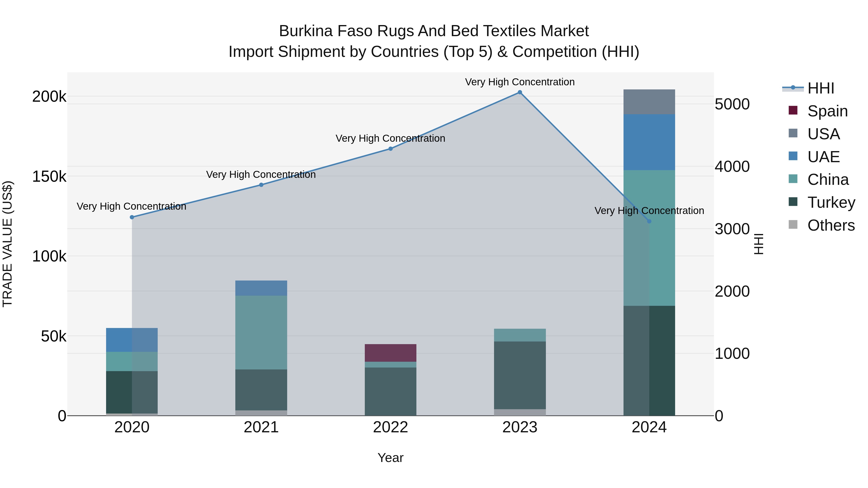Click the subtitle Import Shipment by Countries
This screenshot has height=488, width=868.
[x=434, y=52]
